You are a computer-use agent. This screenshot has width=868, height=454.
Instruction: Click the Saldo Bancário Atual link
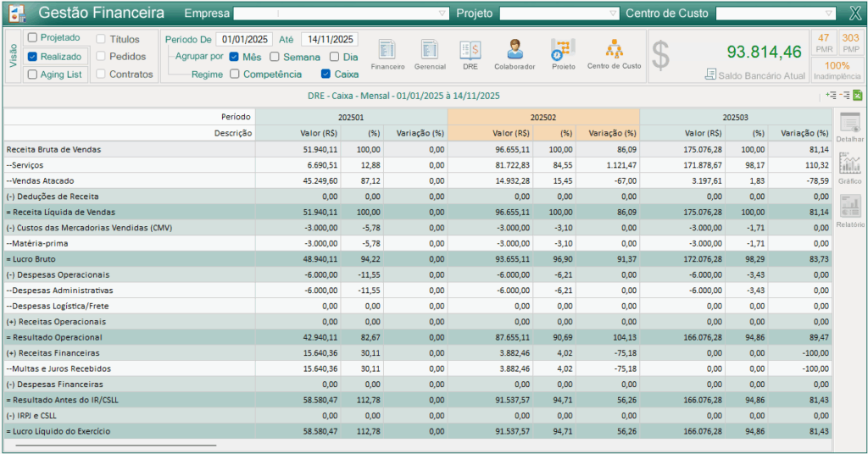pyautogui.click(x=760, y=75)
